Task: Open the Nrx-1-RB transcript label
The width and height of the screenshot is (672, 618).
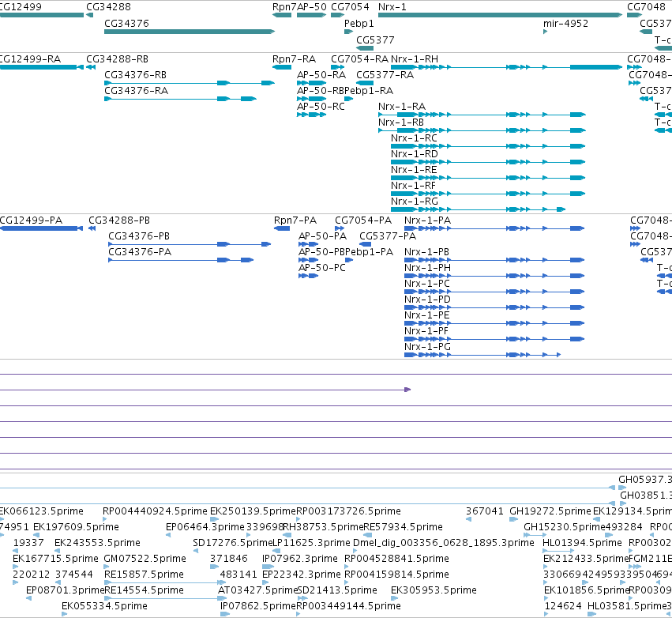Action: point(400,122)
